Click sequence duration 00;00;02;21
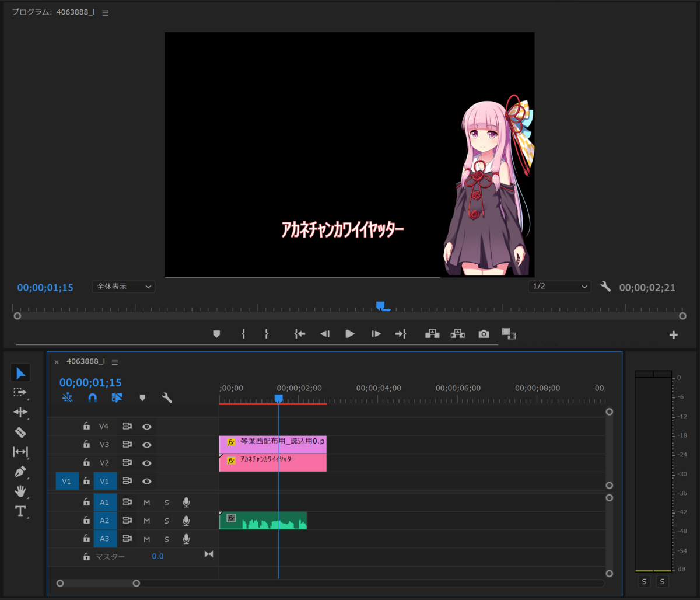This screenshot has height=600, width=700. click(647, 288)
